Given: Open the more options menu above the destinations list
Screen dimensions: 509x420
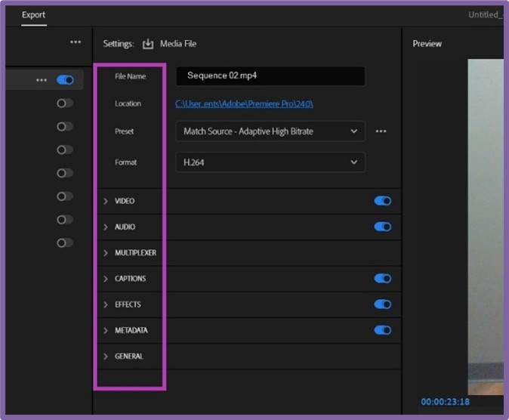Looking at the screenshot, I should [x=76, y=42].
